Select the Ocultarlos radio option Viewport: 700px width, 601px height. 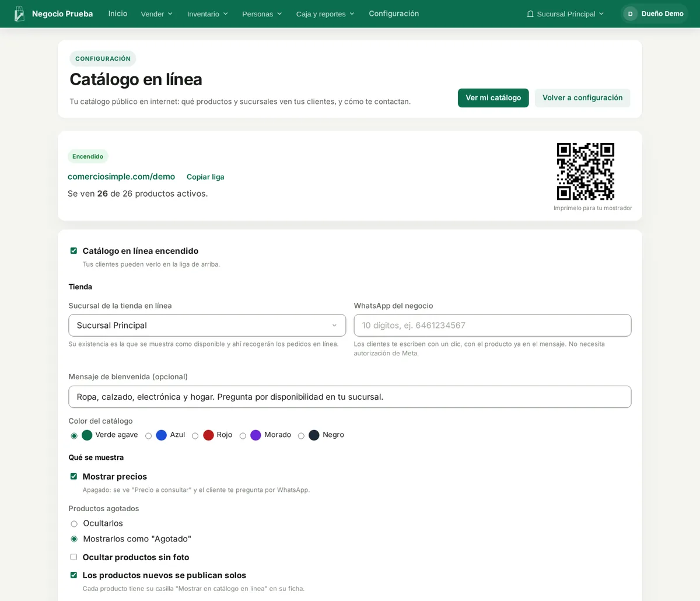coord(74,524)
